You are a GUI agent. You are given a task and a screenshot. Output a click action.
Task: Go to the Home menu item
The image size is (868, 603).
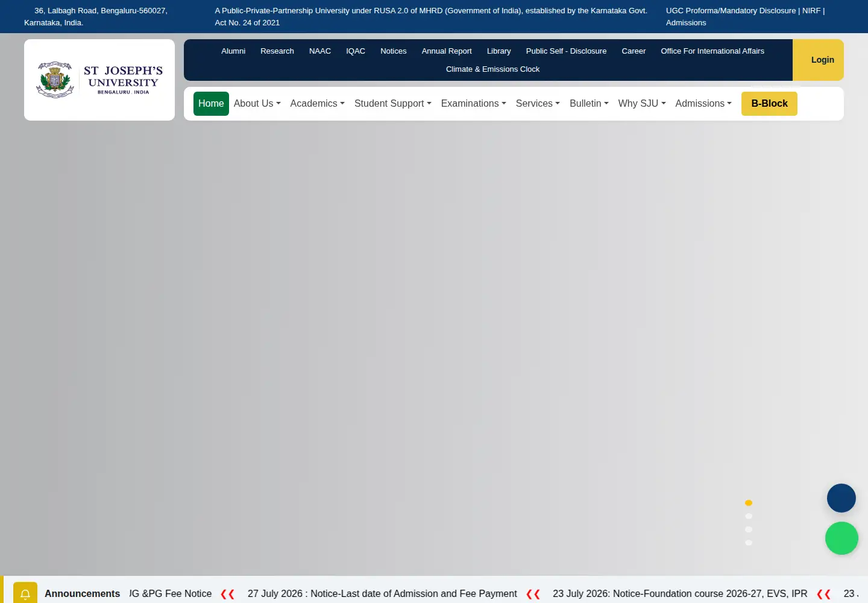211,104
